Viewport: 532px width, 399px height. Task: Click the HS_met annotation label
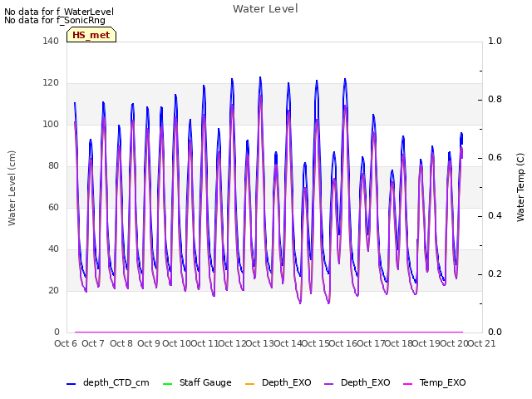point(91,35)
